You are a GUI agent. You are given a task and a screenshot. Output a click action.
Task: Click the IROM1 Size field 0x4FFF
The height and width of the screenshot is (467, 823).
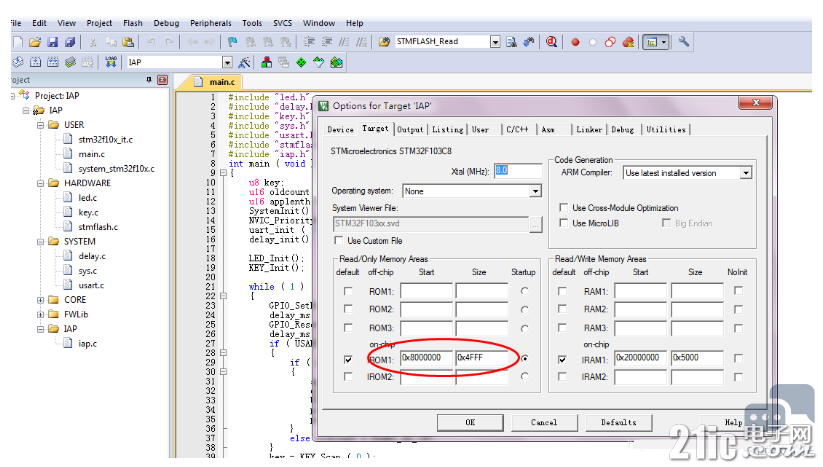[481, 358]
